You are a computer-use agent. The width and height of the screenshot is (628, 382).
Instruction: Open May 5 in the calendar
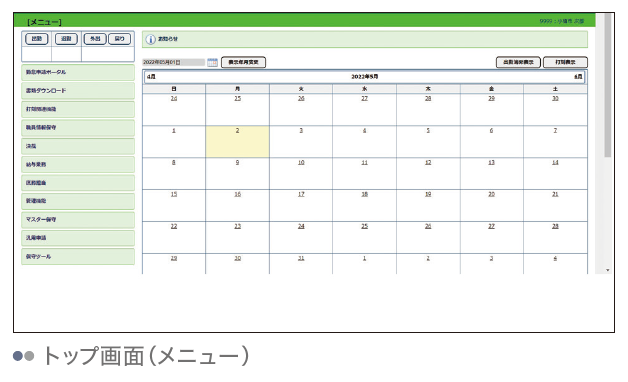click(428, 131)
